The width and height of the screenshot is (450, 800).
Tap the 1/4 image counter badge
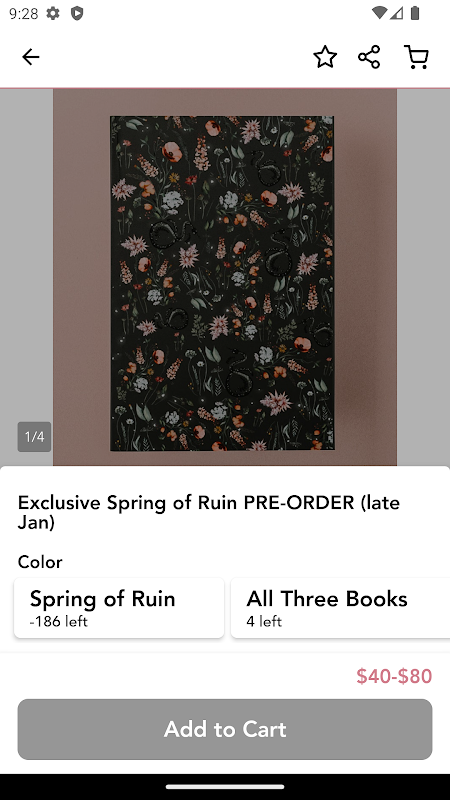point(34,437)
